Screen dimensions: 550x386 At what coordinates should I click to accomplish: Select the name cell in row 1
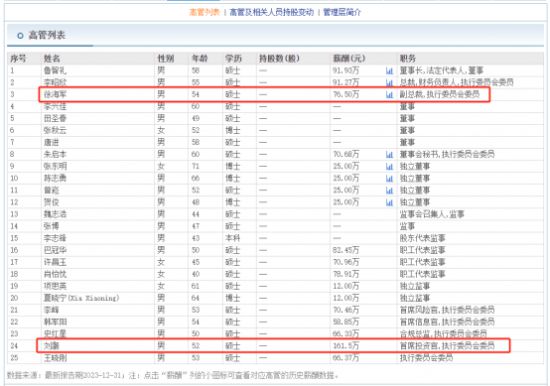55,71
